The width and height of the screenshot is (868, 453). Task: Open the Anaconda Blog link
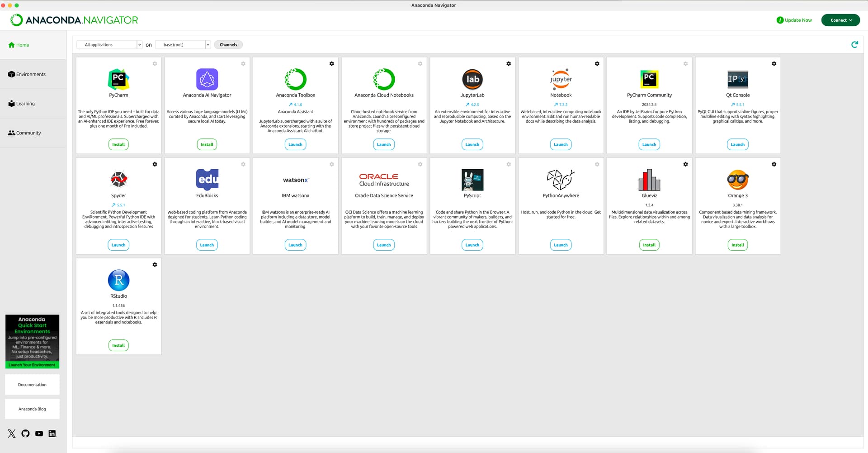[32, 409]
